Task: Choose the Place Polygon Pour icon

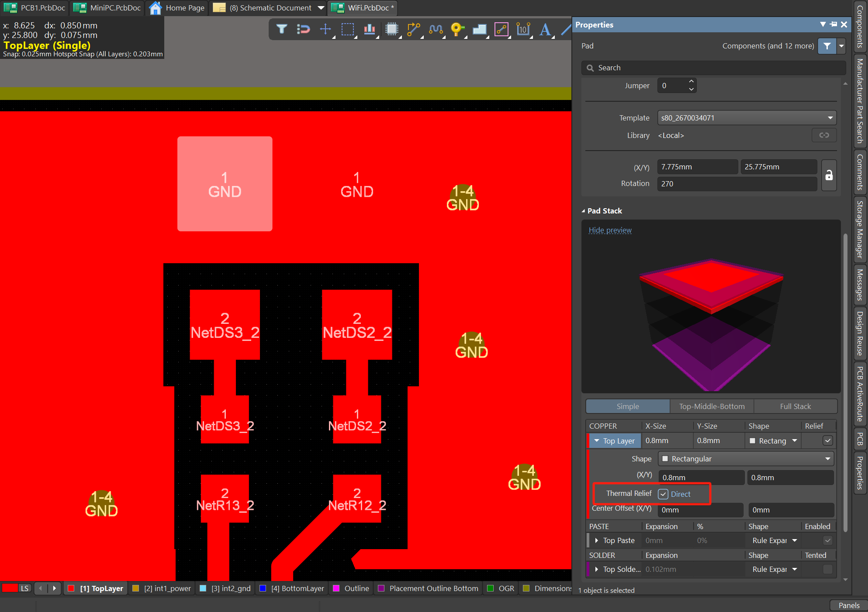Action: tap(479, 29)
